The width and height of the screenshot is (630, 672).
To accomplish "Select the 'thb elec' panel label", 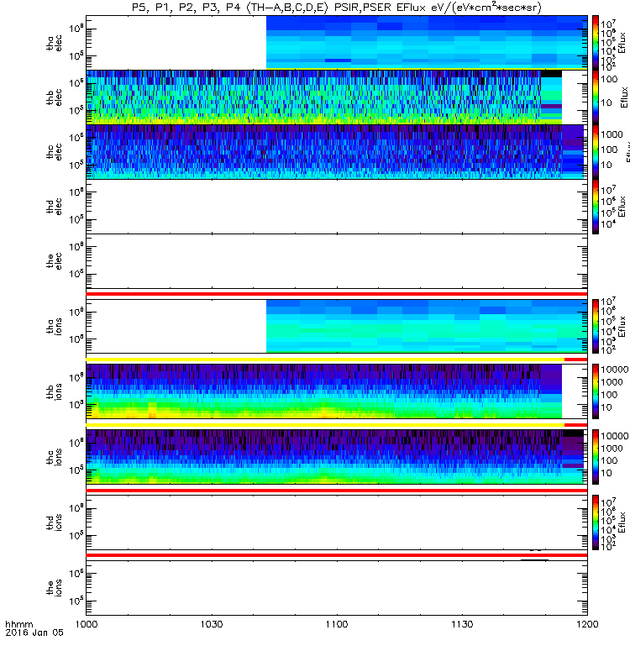I will coord(55,97).
